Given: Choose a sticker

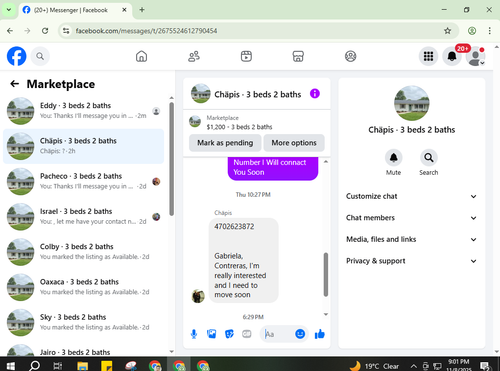Looking at the screenshot, I should (x=229, y=334).
